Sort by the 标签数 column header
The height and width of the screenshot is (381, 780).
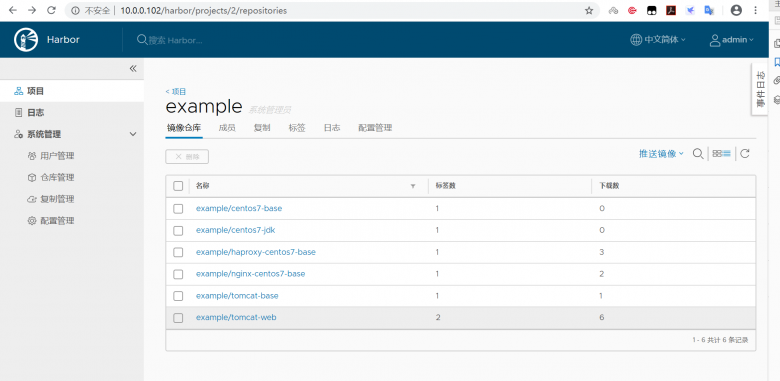pyautogui.click(x=446, y=186)
